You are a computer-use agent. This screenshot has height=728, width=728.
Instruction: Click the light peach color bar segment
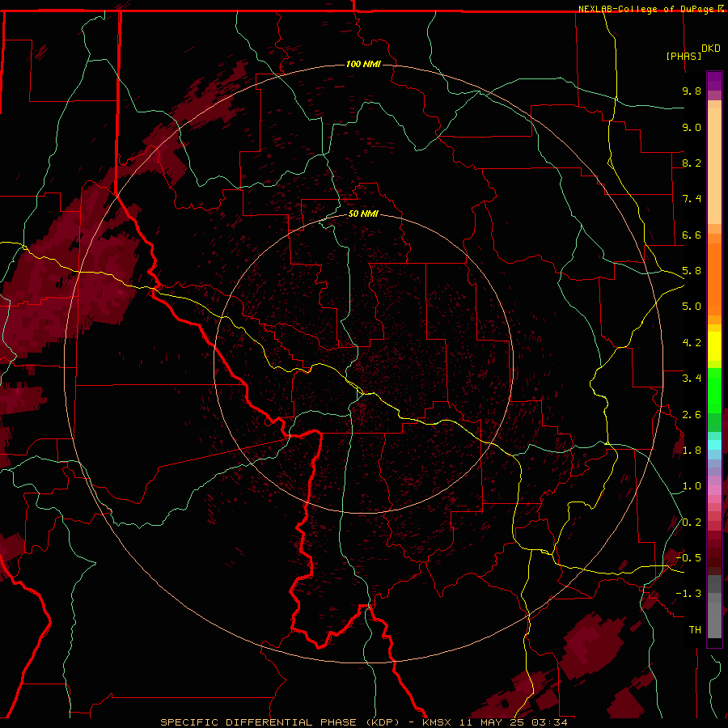714,166
